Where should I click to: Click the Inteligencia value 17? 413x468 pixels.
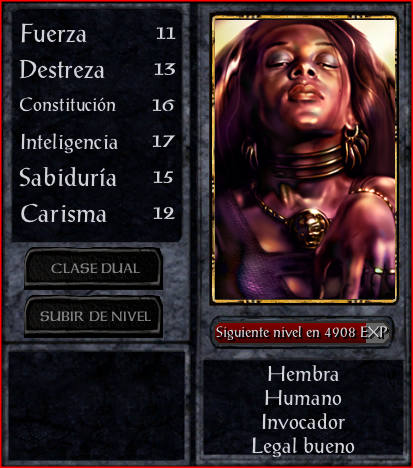coord(163,141)
